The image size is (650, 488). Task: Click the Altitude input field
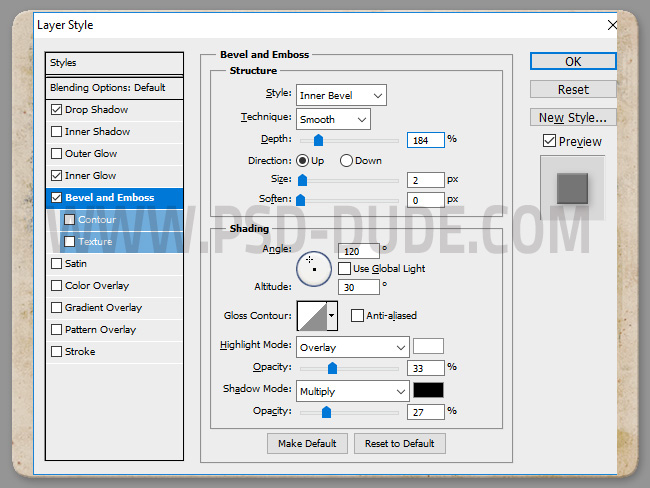click(x=359, y=287)
